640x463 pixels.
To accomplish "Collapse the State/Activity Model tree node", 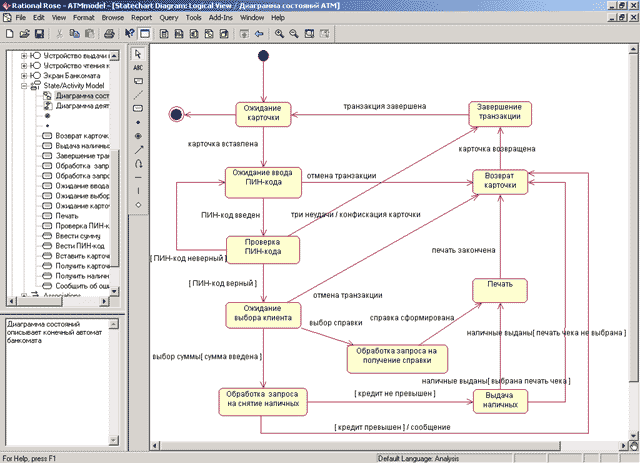I will coord(24,86).
